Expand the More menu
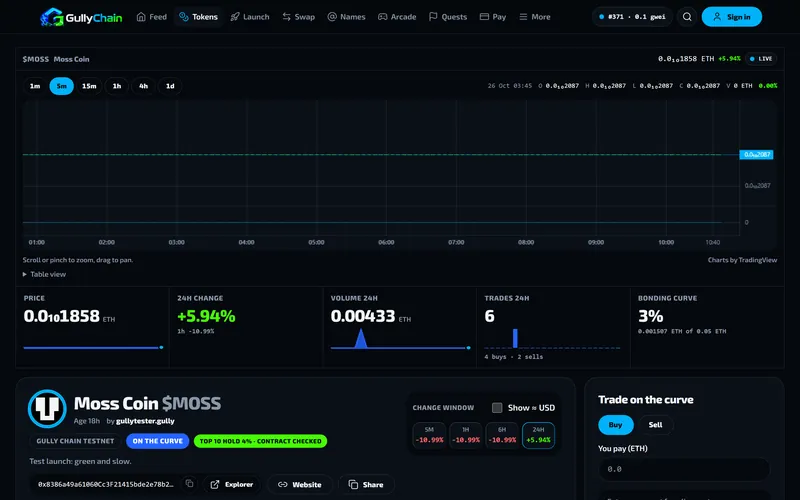The image size is (800, 500). (535, 17)
